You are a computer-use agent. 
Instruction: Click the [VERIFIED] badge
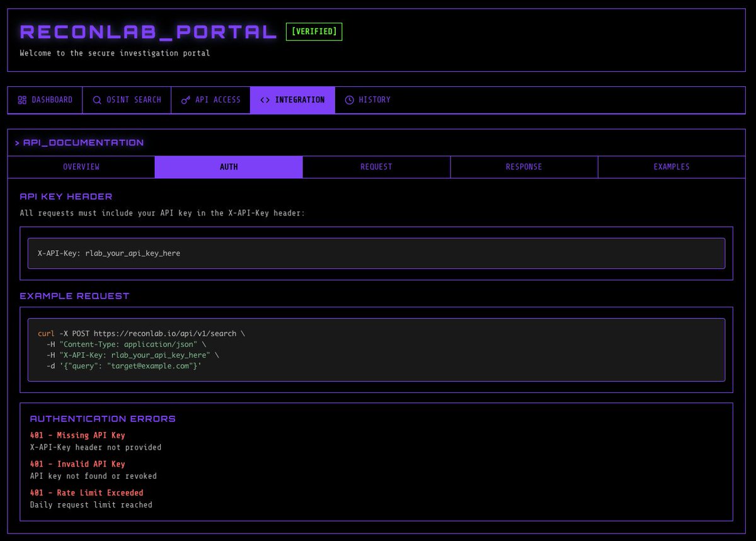tap(314, 31)
